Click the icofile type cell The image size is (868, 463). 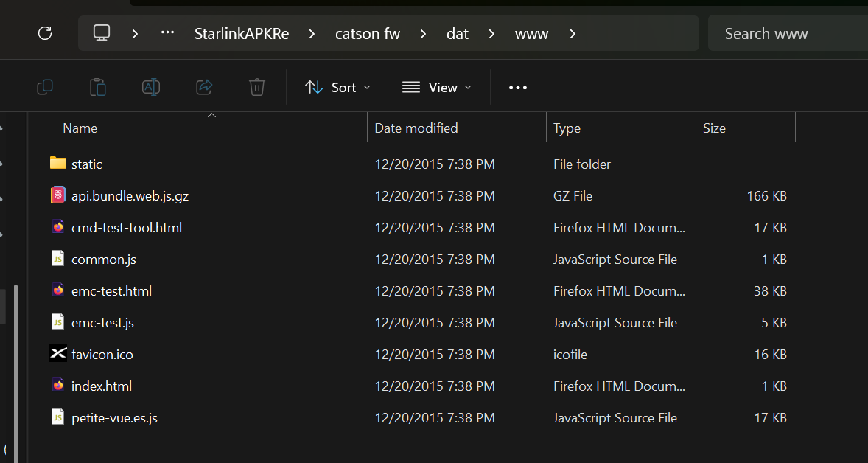click(x=570, y=354)
